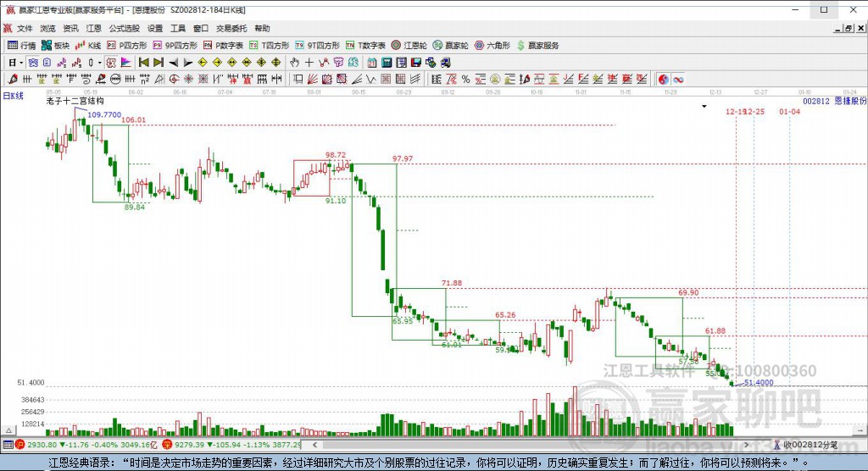Click the 日K线 chart label
This screenshot has height=471, width=868.
(14, 96)
